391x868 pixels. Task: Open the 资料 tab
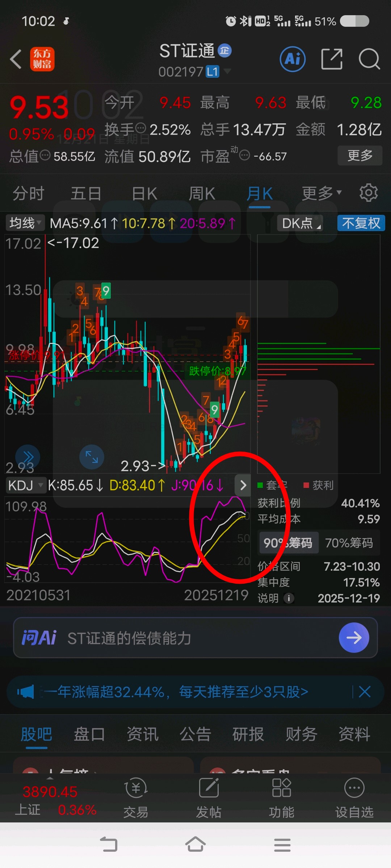tap(354, 735)
